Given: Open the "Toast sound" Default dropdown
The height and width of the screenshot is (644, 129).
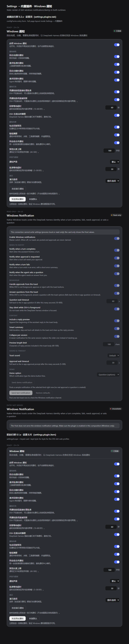Looking at the screenshot, I should tap(114, 355).
